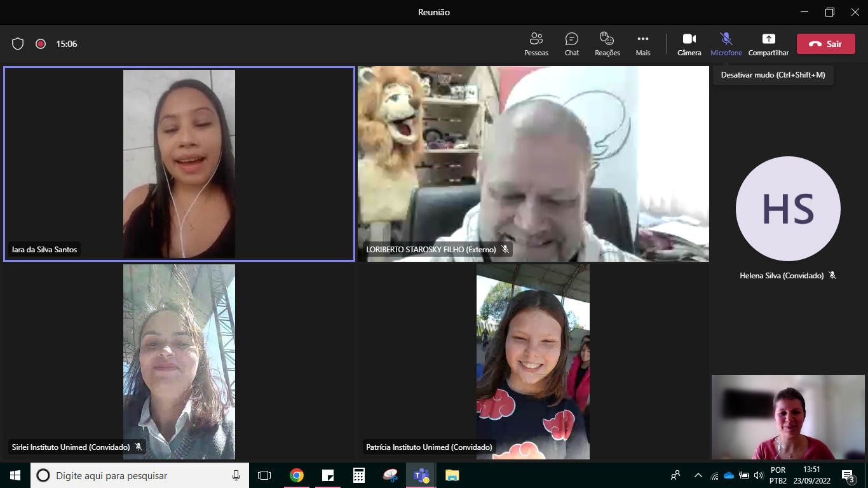Open the Windows Start menu
Viewport: 868px width, 488px height.
[15, 475]
